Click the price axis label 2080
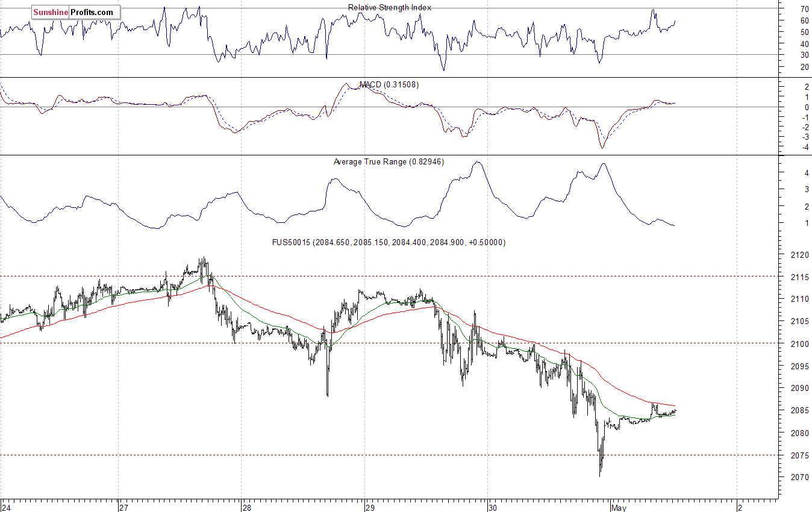Viewport: 812px width, 512px height. 799,433
